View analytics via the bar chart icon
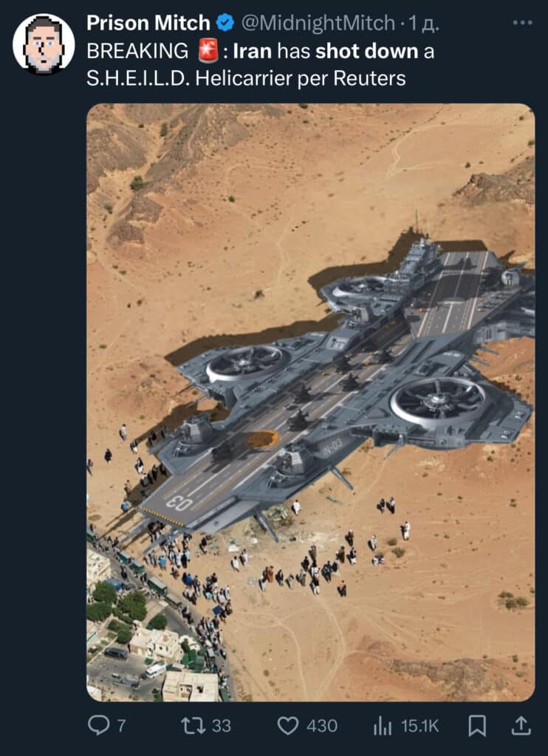Viewport: 548px width, 756px height. point(382,726)
